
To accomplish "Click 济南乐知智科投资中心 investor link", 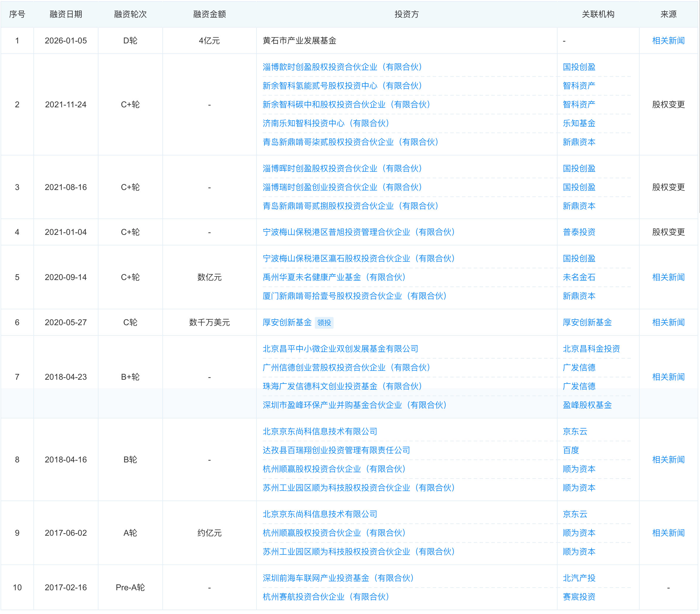I will pyautogui.click(x=325, y=124).
